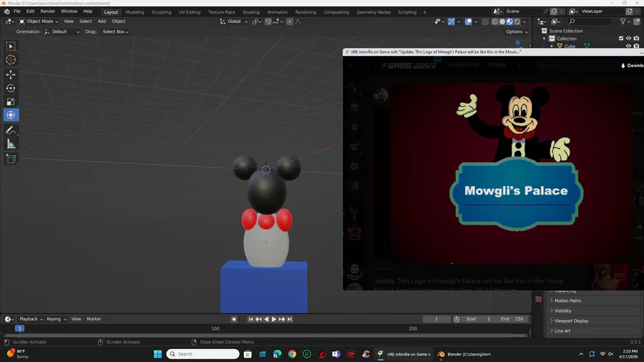
Task: Open the Global transform orientation dropdown
Action: click(x=234, y=21)
